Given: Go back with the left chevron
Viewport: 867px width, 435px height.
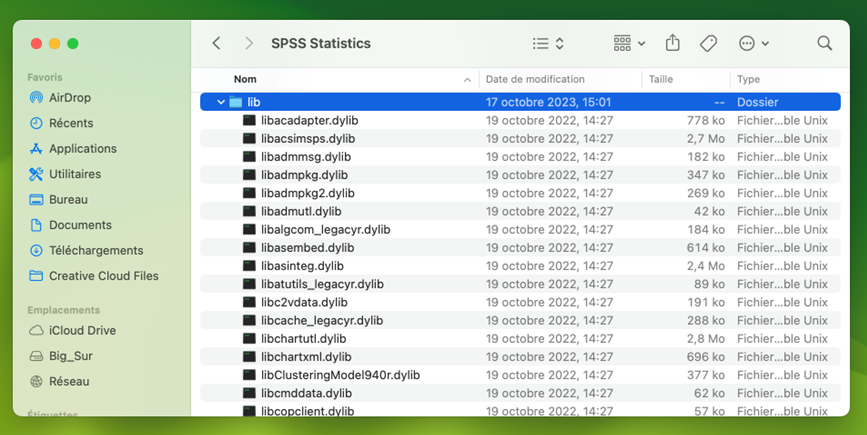Looking at the screenshot, I should [217, 44].
